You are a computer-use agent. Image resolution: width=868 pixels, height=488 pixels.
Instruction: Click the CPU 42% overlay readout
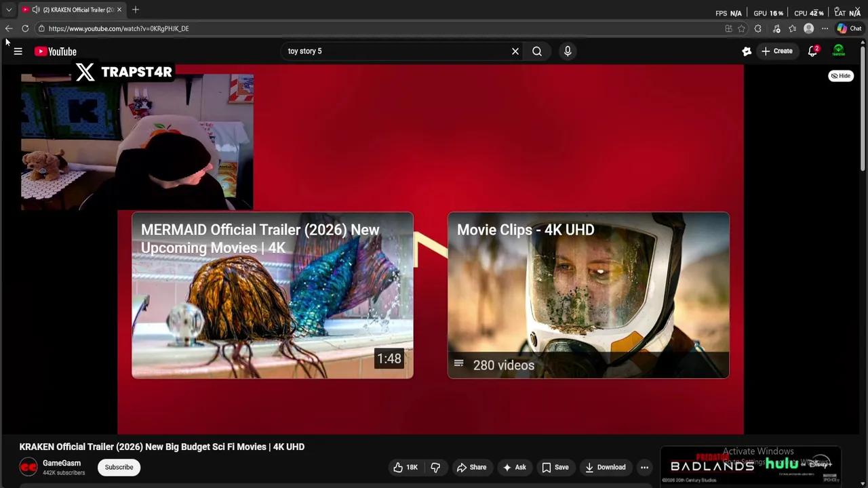[x=809, y=13]
